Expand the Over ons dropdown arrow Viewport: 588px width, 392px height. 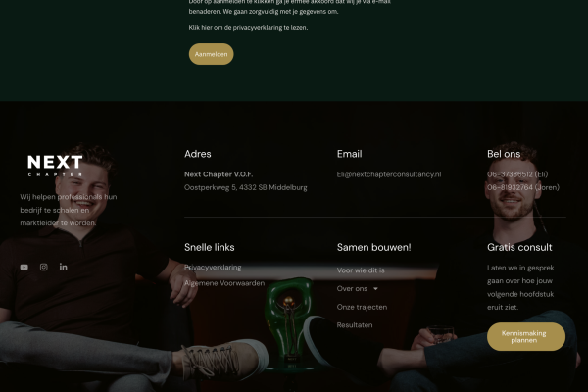point(375,289)
